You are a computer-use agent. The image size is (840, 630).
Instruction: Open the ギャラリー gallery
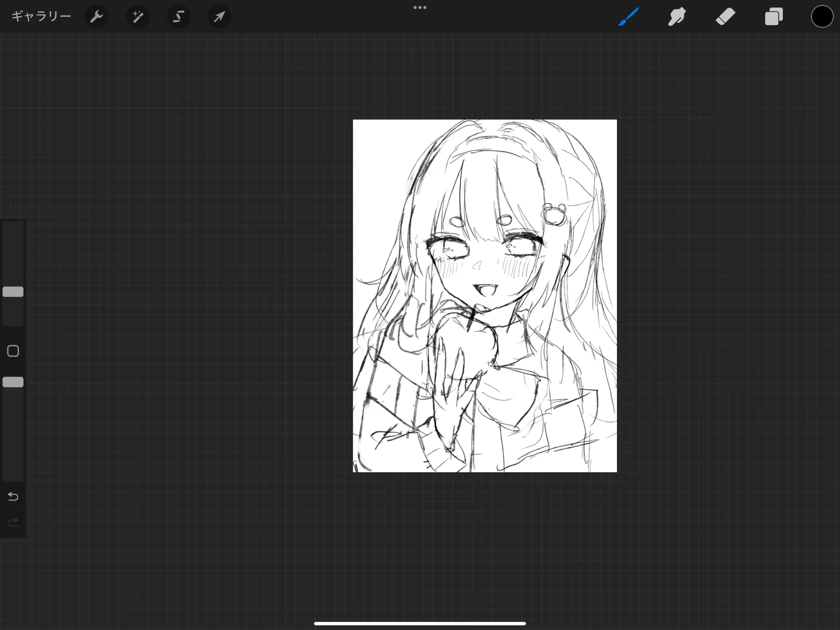pyautogui.click(x=41, y=17)
